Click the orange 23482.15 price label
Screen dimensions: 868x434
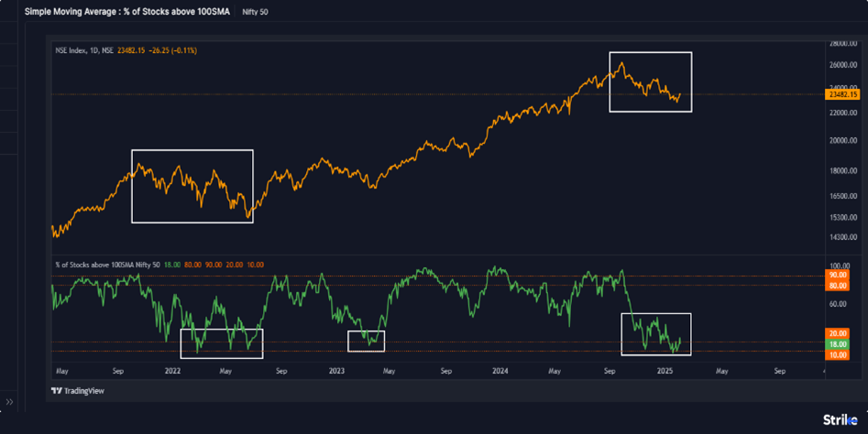(x=841, y=94)
